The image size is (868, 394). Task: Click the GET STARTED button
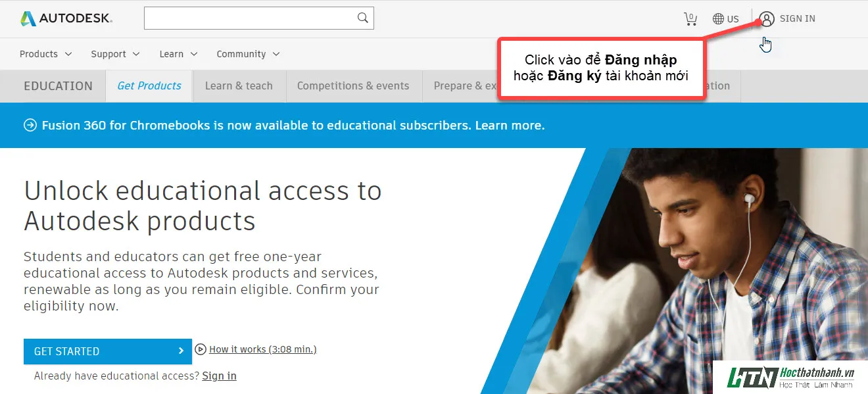[108, 351]
